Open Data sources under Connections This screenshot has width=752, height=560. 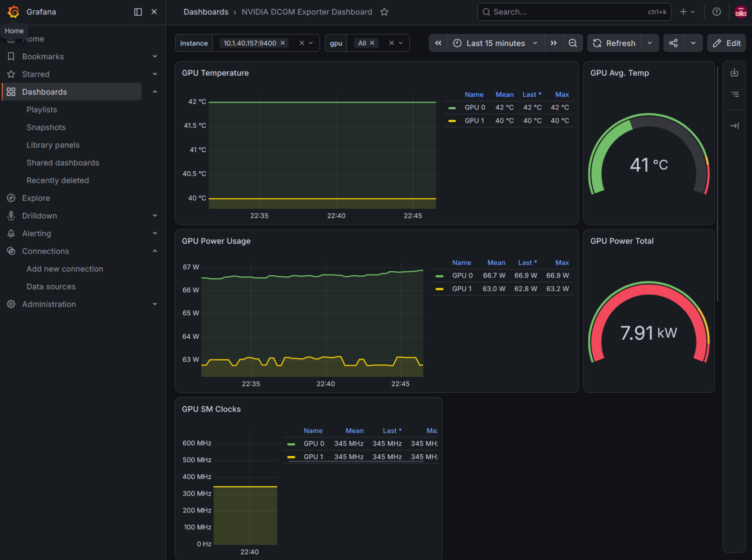(x=51, y=287)
